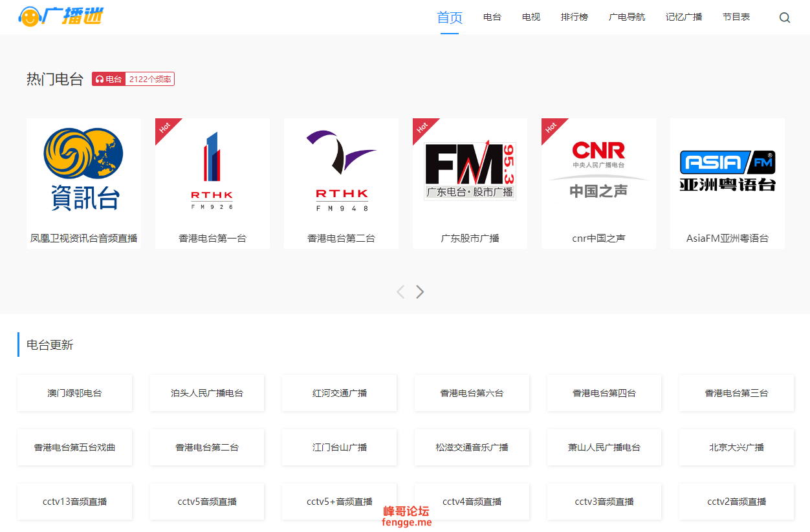Open the 凤凰卫视资讯台 logo thumbnail

(83, 170)
